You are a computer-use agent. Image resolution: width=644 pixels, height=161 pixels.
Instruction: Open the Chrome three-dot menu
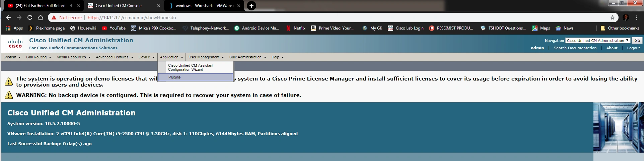[x=637, y=17]
